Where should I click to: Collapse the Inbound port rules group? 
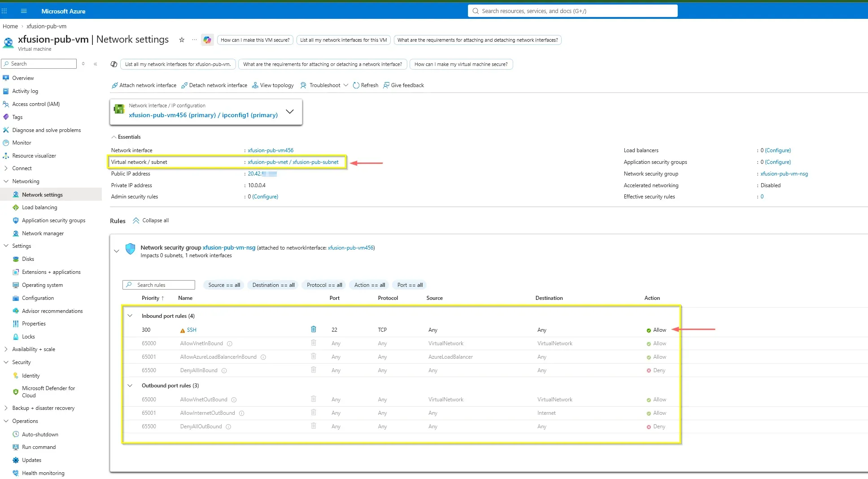pos(130,316)
